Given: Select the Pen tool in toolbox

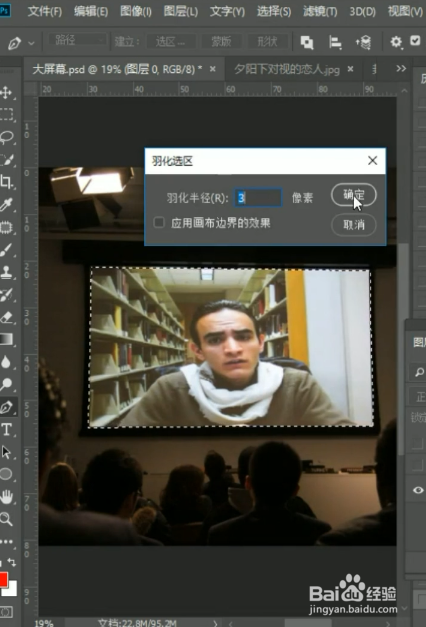Looking at the screenshot, I should 6,407.
